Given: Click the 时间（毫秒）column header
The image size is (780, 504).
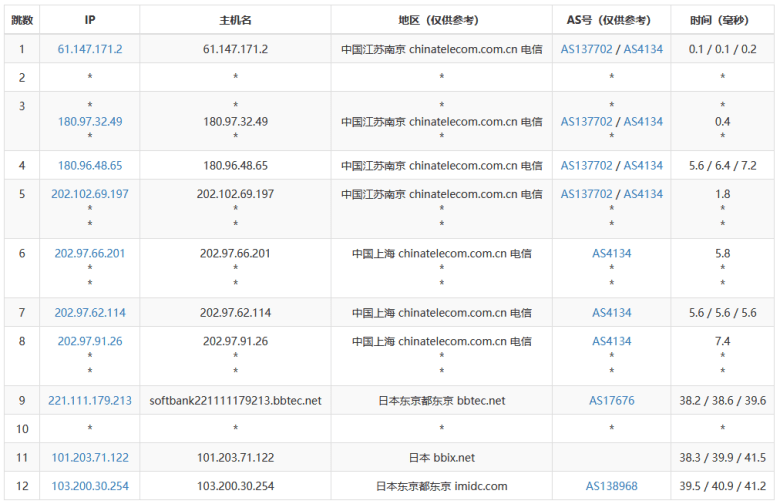Looking at the screenshot, I should click(x=722, y=19).
